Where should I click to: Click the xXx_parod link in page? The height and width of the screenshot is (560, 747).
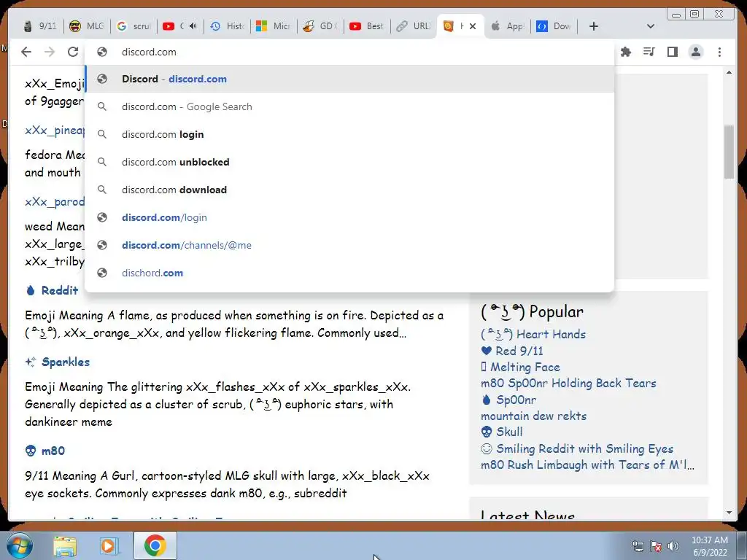tap(55, 201)
